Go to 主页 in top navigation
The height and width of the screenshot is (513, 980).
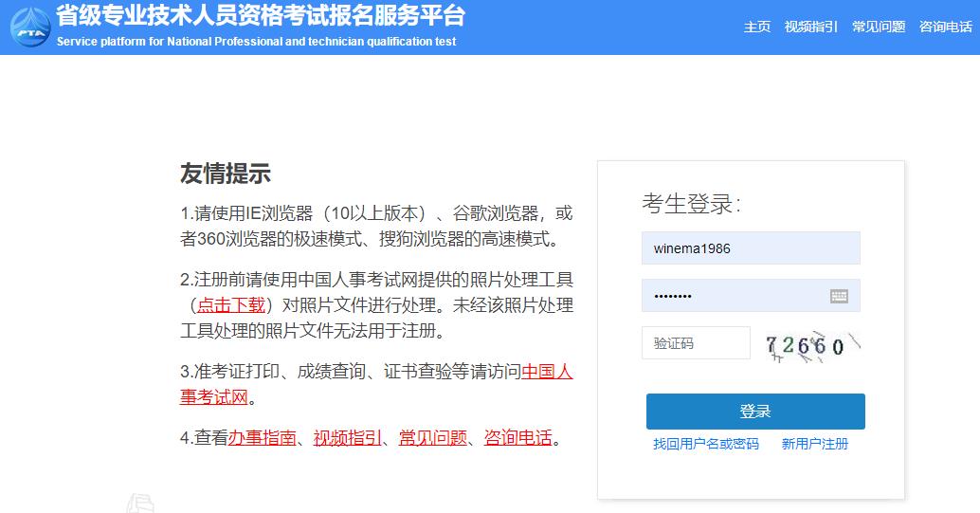(x=757, y=27)
